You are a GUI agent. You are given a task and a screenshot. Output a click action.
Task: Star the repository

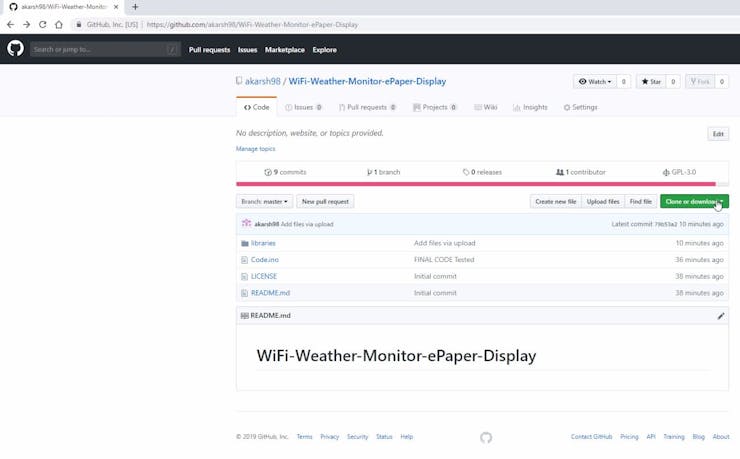[x=651, y=82]
